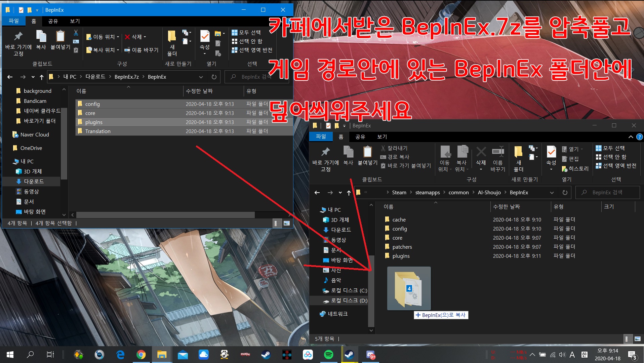Open 이동 위치 dropdown in BepInEx.7z window

pos(103,37)
